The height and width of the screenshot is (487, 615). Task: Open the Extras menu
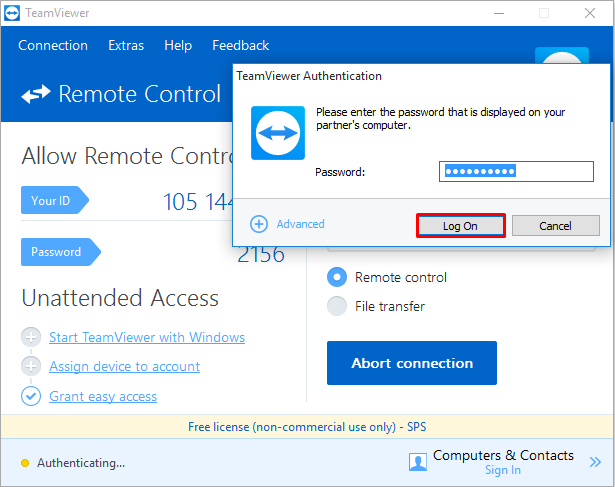pyautogui.click(x=126, y=45)
